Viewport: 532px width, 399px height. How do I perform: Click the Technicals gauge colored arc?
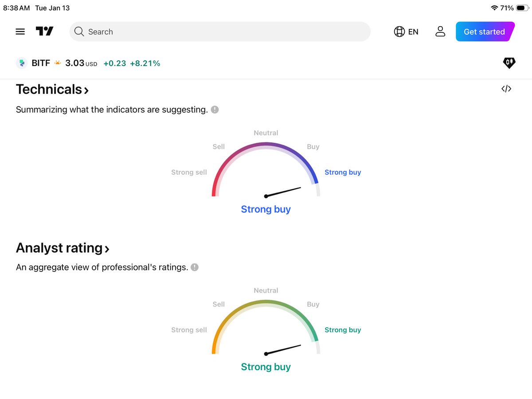(x=266, y=144)
